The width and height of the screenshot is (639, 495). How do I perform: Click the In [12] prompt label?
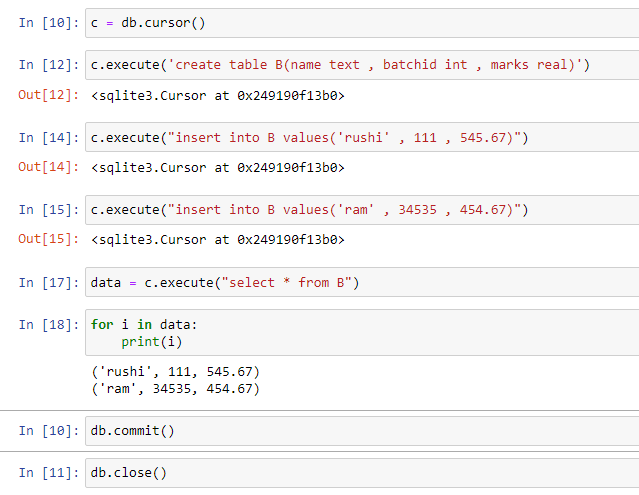click(49, 64)
